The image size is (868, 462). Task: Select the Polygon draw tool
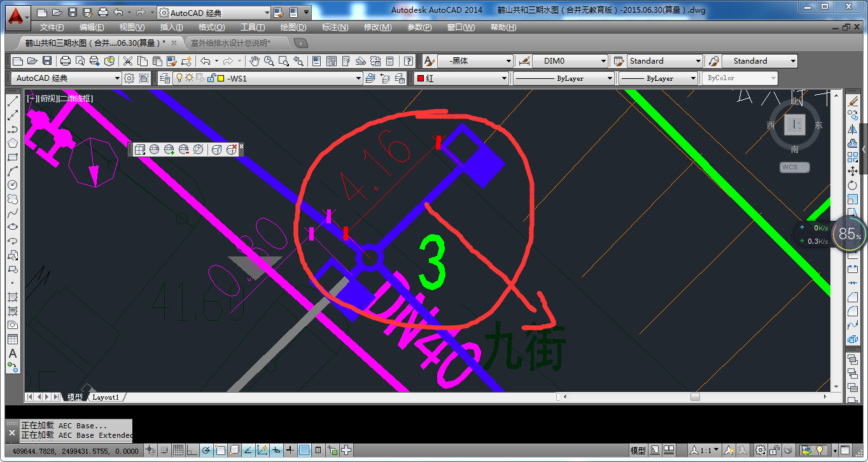(x=13, y=144)
